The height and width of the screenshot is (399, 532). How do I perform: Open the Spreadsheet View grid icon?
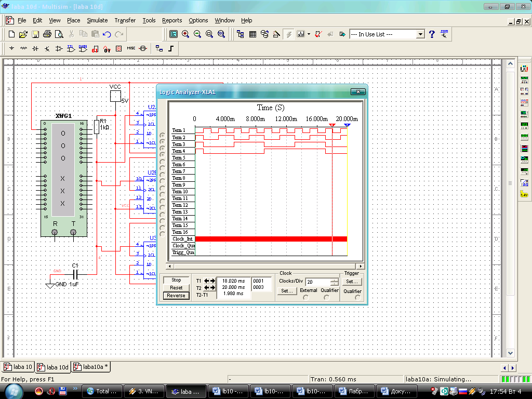[252, 34]
